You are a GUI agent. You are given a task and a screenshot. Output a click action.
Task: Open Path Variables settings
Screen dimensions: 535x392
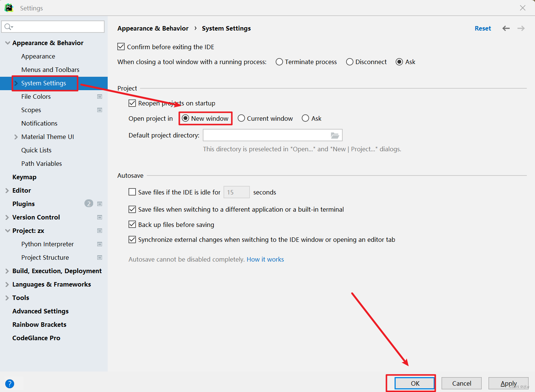point(41,164)
